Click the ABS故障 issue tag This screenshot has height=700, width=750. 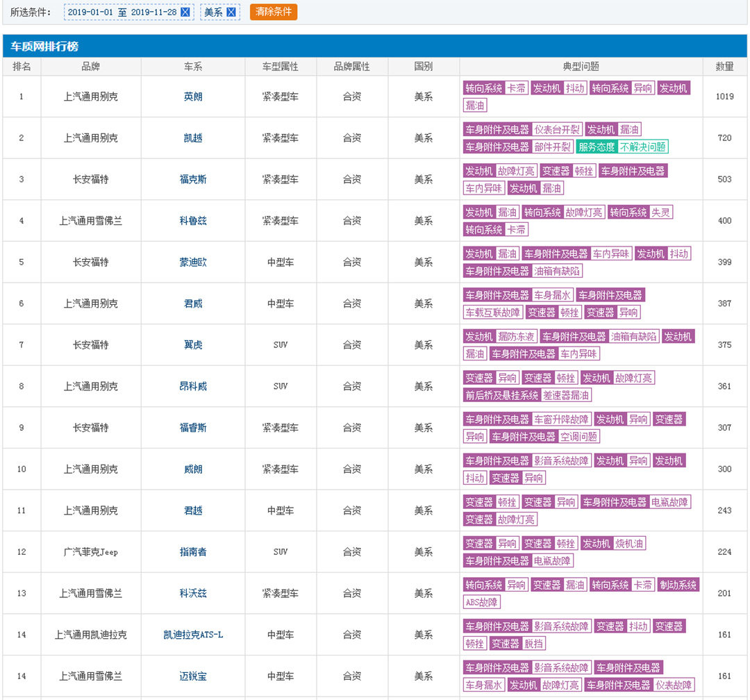point(481,602)
